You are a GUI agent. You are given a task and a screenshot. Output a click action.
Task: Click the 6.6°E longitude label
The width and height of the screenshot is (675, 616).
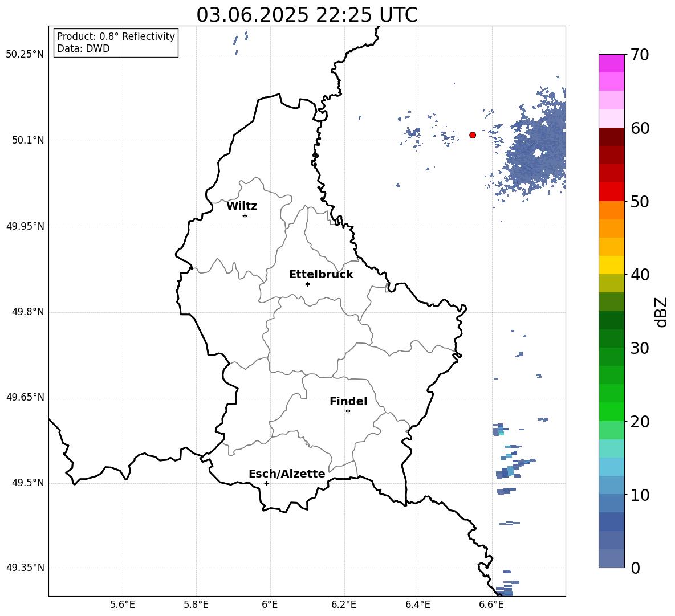(x=491, y=605)
